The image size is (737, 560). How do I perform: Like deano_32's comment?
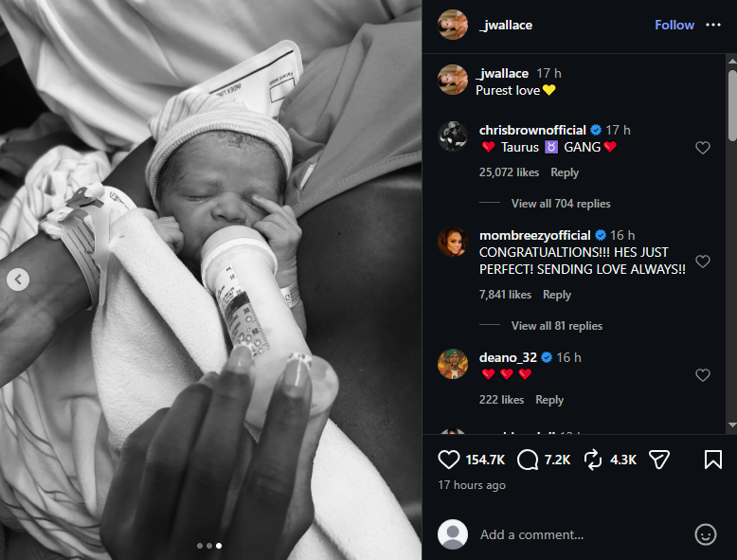(703, 375)
